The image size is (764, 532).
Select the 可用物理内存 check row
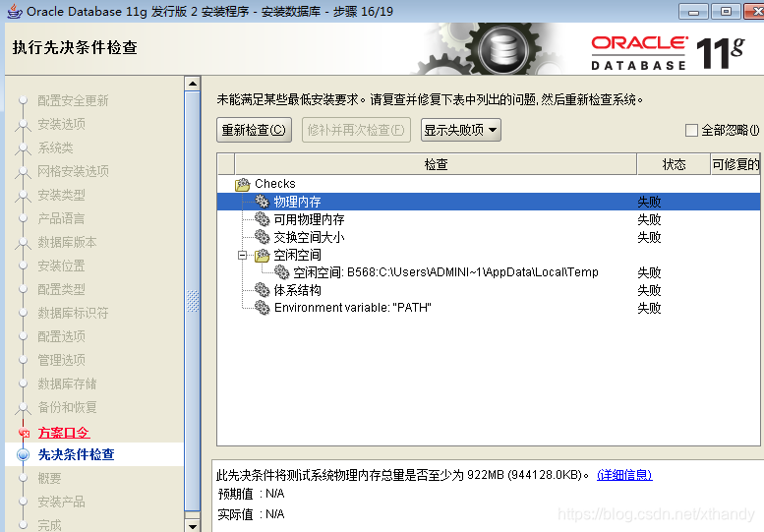tap(489, 219)
